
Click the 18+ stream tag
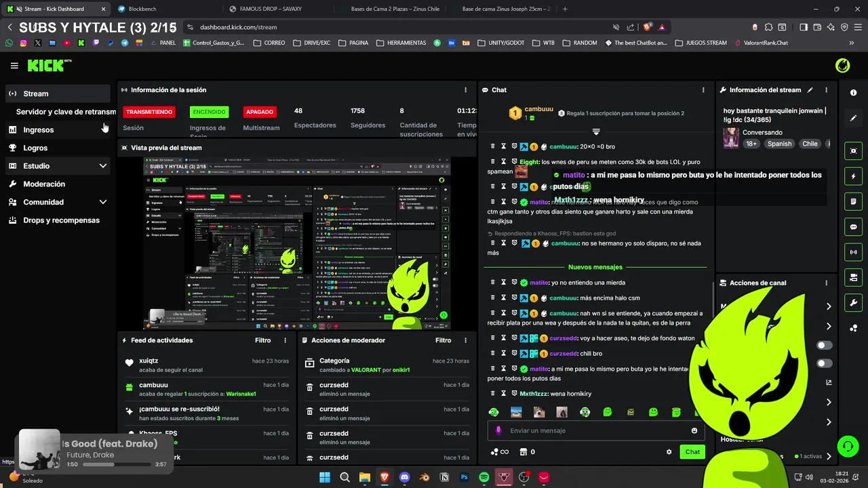[751, 144]
